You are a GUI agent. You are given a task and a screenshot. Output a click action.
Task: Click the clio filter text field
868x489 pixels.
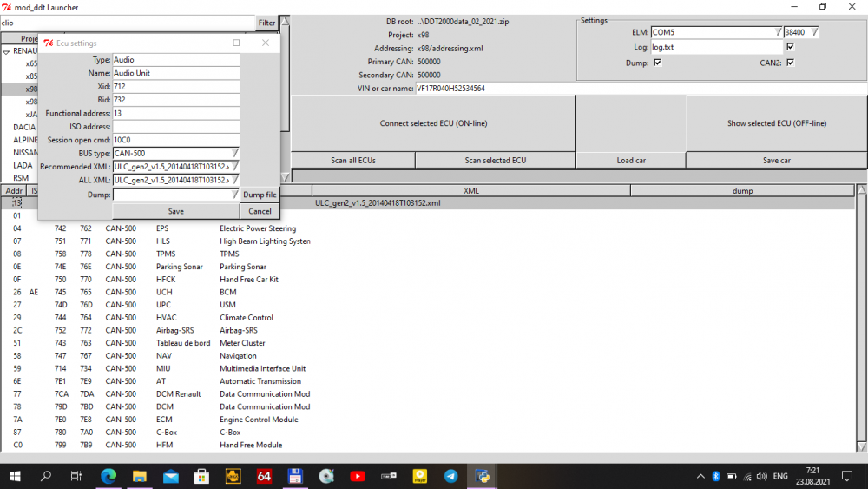128,23
